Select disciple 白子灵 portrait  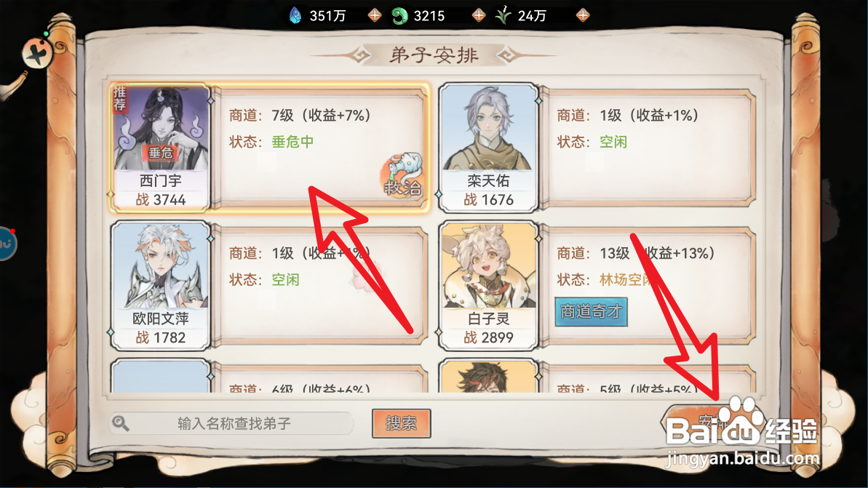click(488, 286)
